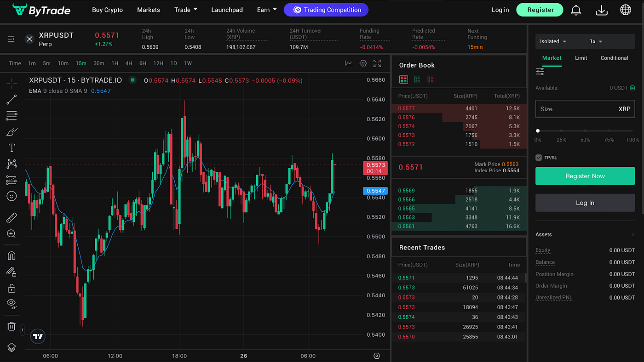The width and height of the screenshot is (644, 362).
Task: Activate the chart Magnet tool
Action: (x=11, y=255)
